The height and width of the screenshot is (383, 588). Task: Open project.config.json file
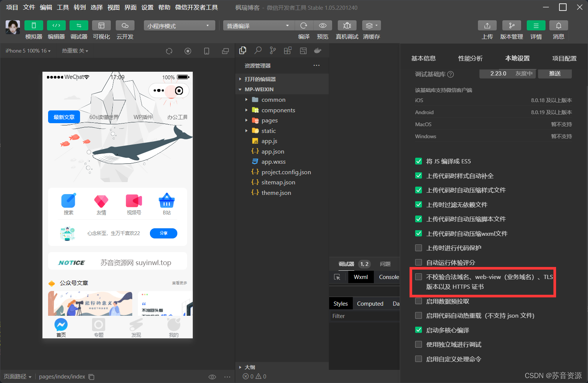pos(286,172)
